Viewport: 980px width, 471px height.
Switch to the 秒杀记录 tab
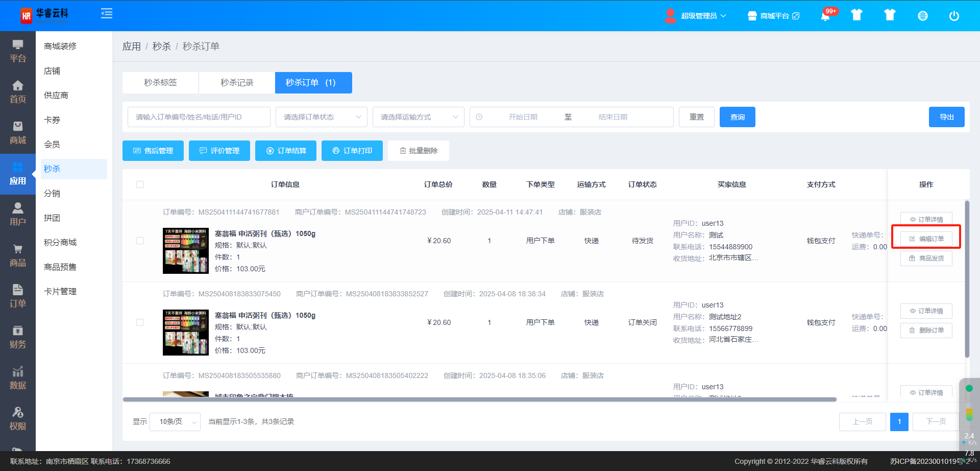pyautogui.click(x=237, y=83)
